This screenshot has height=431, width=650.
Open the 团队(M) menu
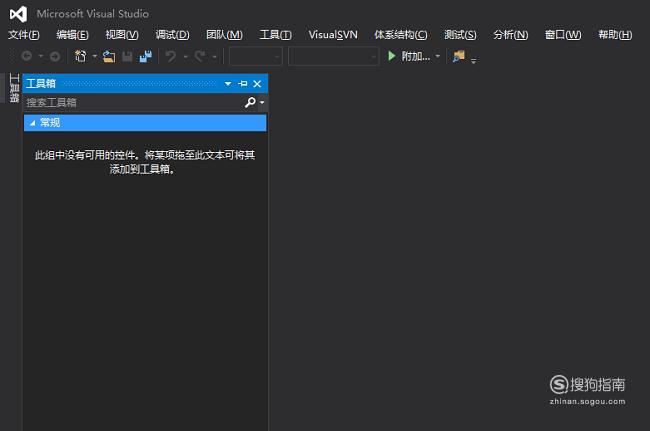[224, 35]
